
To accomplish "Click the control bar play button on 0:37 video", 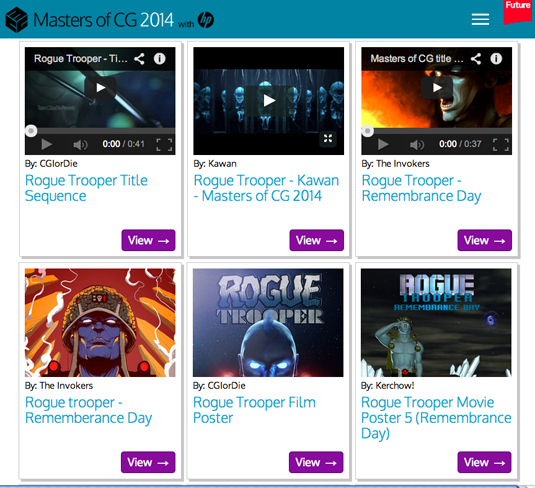I will (382, 144).
